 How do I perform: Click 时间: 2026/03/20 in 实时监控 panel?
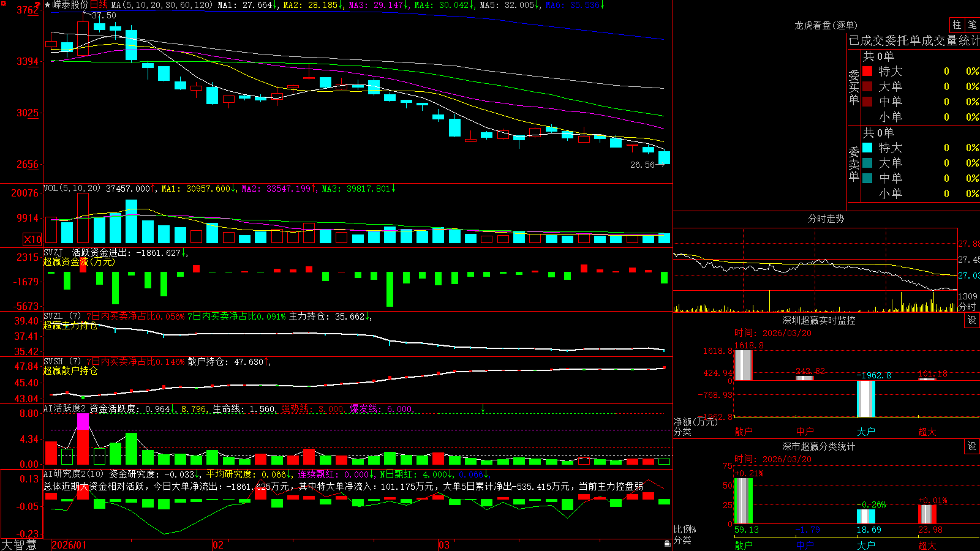773,333
